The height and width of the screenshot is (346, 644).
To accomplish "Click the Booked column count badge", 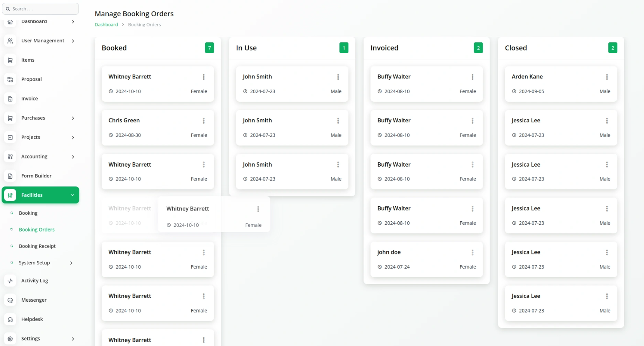I will point(209,48).
